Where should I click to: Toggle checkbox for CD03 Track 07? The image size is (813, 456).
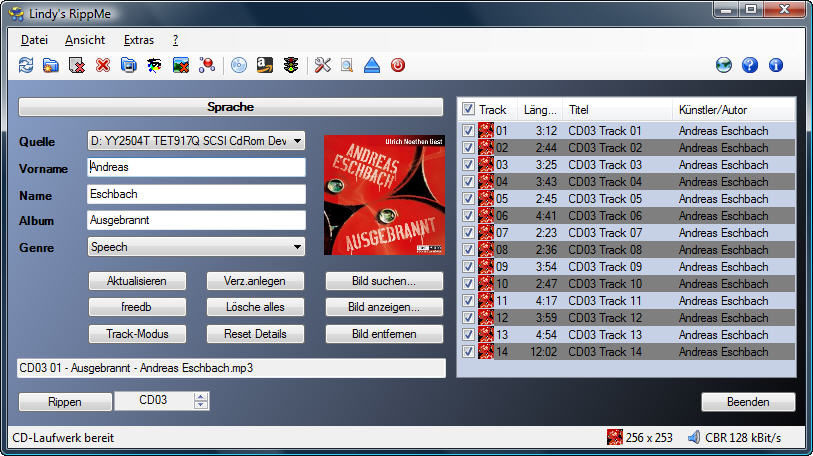(468, 233)
